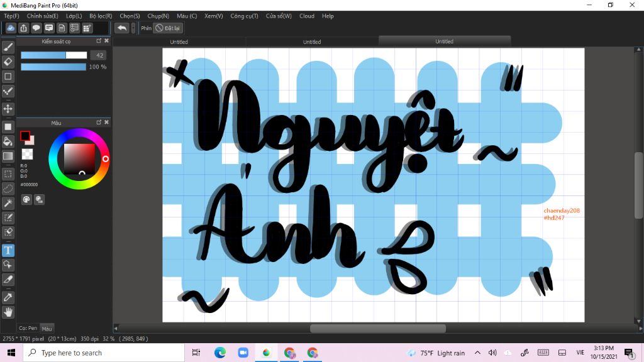The width and height of the screenshot is (644, 362).
Task: Select the Text tool
Action: pyautogui.click(x=8, y=250)
